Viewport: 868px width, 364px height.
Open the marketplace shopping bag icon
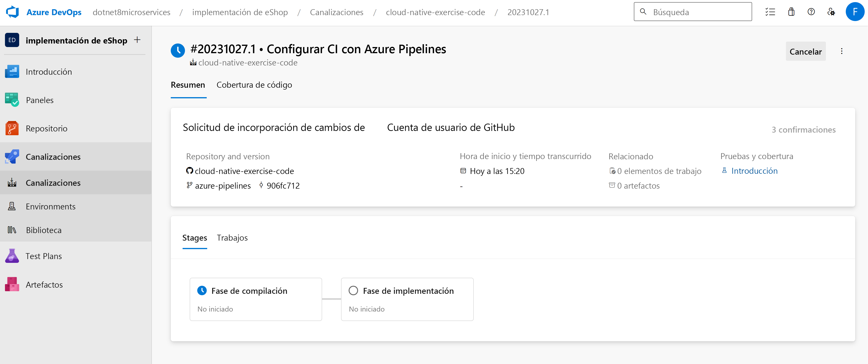point(791,12)
